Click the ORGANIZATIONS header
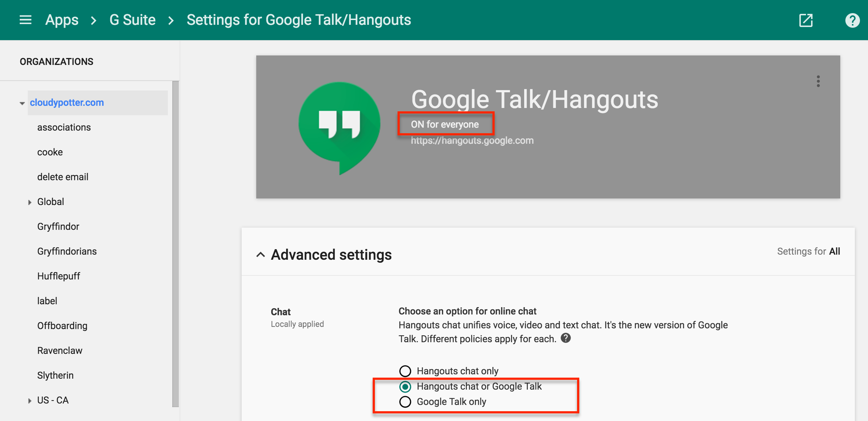The height and width of the screenshot is (421, 868). coord(57,62)
